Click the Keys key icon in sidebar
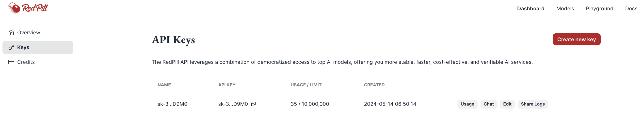This screenshot has width=644, height=134. coord(11,47)
